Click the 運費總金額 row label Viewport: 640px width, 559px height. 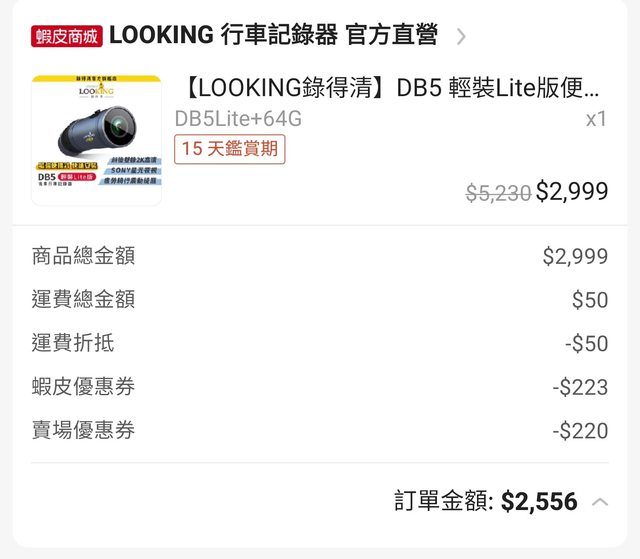(83, 299)
